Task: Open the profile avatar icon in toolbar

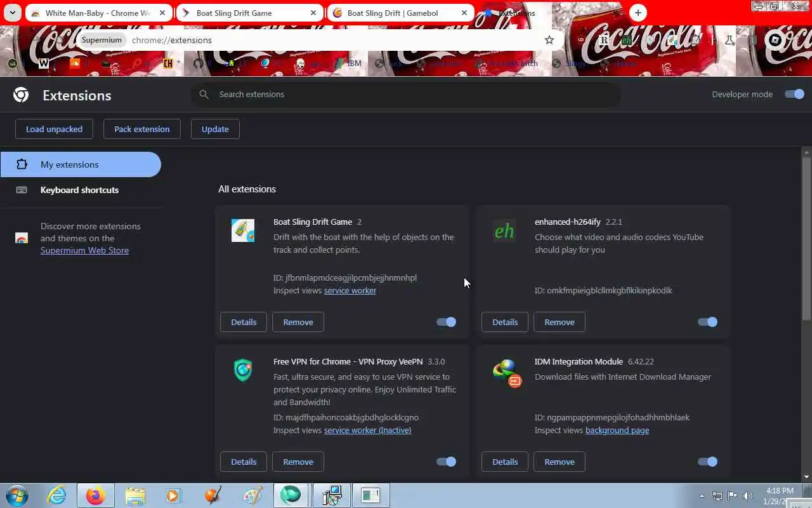Action: [x=775, y=40]
